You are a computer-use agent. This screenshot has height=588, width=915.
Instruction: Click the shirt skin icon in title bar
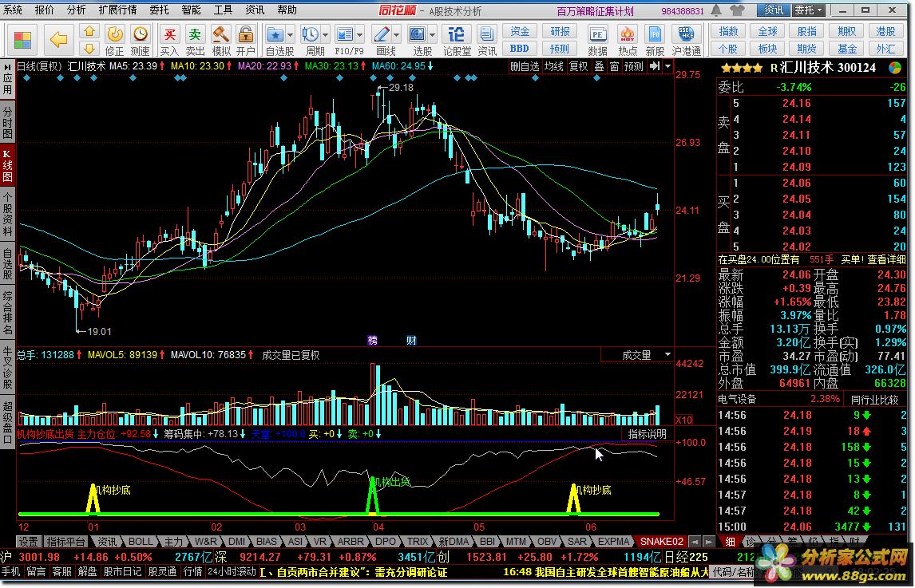[736, 10]
